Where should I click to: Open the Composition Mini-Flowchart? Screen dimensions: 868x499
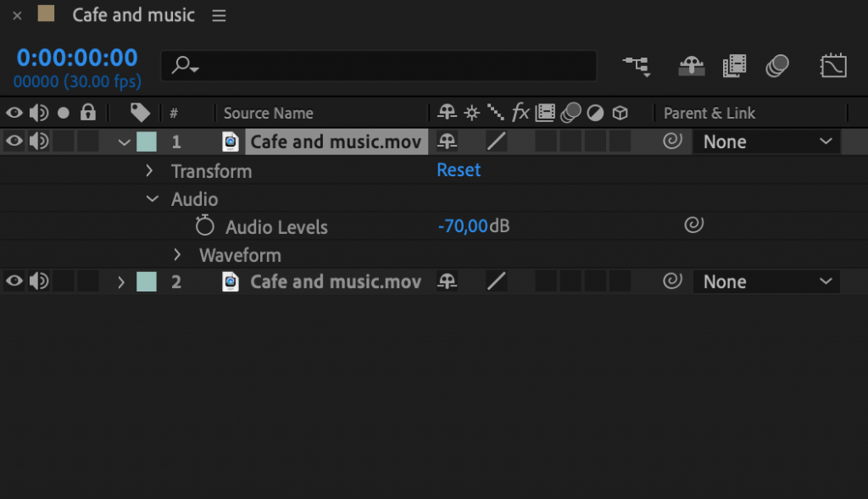click(x=637, y=65)
